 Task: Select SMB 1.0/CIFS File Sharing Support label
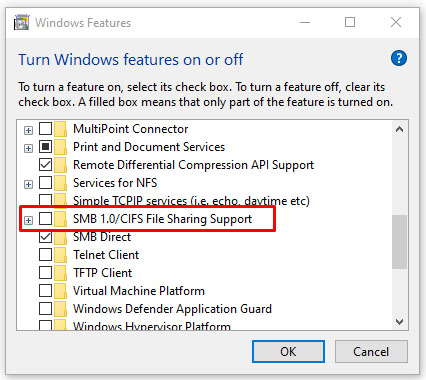coord(162,219)
